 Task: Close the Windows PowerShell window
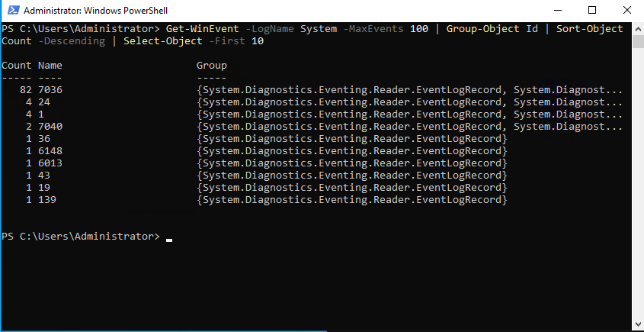tap(626, 11)
